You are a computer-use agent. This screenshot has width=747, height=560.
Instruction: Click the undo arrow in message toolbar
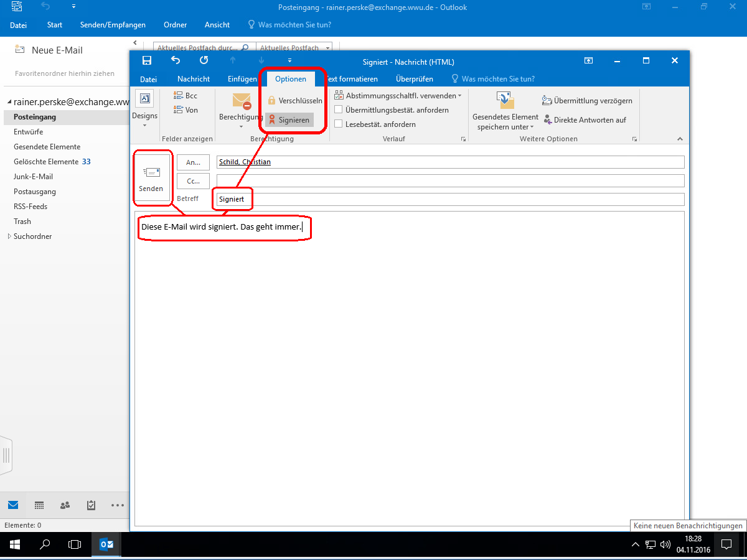(176, 61)
